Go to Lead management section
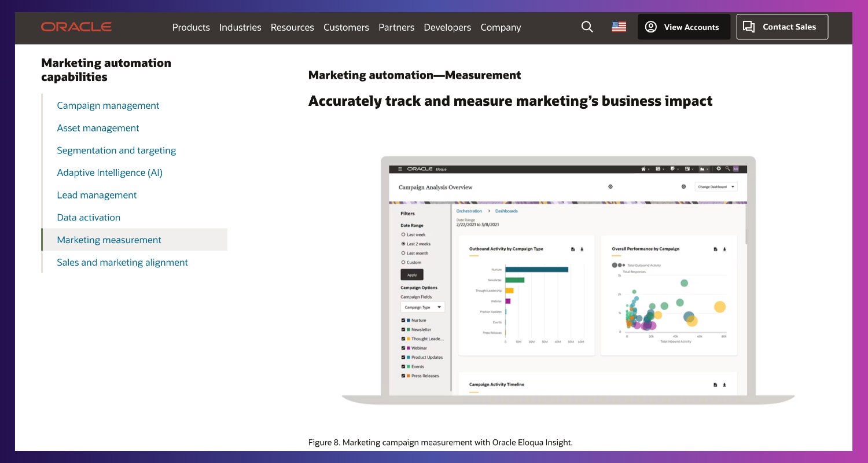868x463 pixels. 97,195
